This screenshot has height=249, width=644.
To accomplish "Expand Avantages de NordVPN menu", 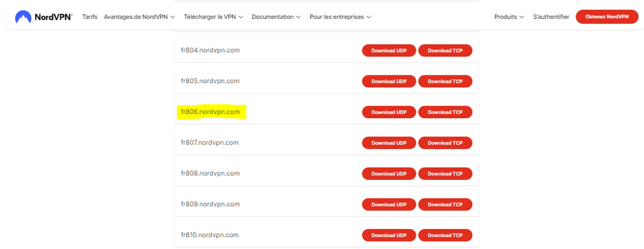I will (140, 17).
